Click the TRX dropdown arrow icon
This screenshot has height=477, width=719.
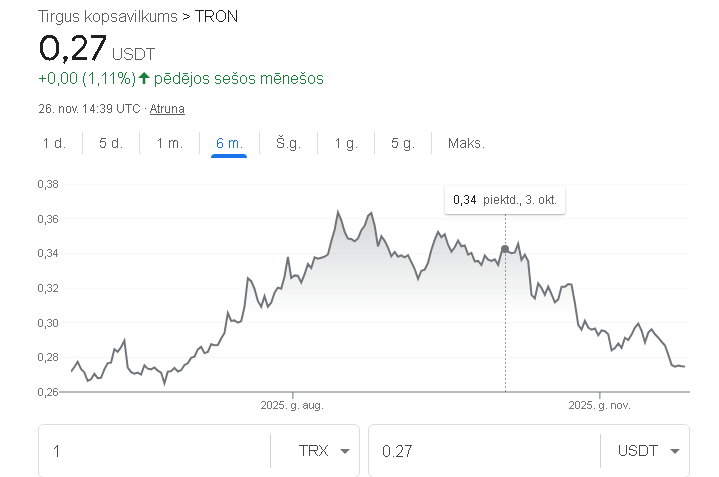click(345, 451)
